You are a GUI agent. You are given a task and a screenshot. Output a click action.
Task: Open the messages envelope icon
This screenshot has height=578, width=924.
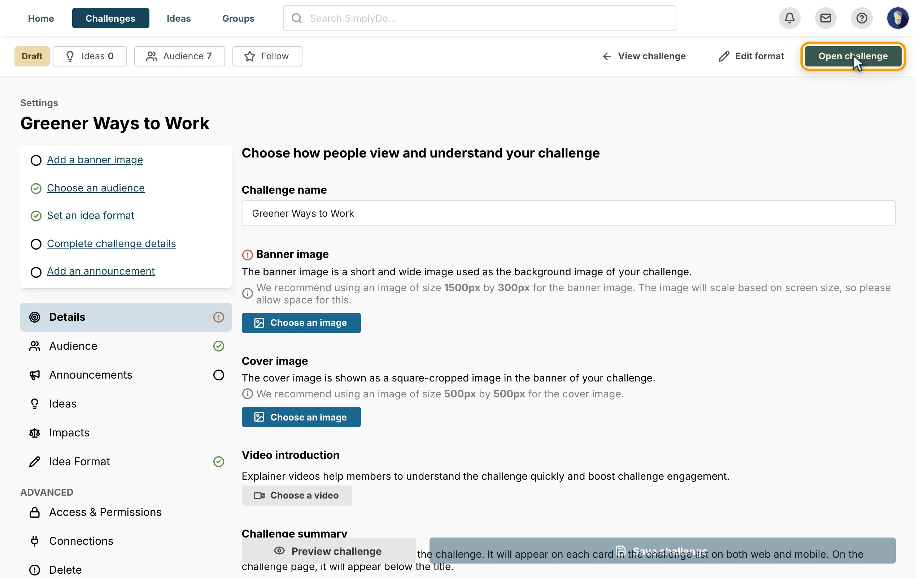(x=825, y=18)
